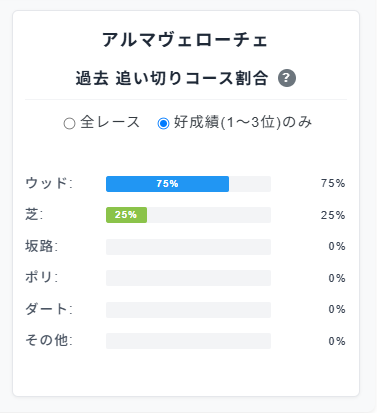Click the empty ダート progress bar
Viewport: 377px width, 413px height.
pos(188,310)
